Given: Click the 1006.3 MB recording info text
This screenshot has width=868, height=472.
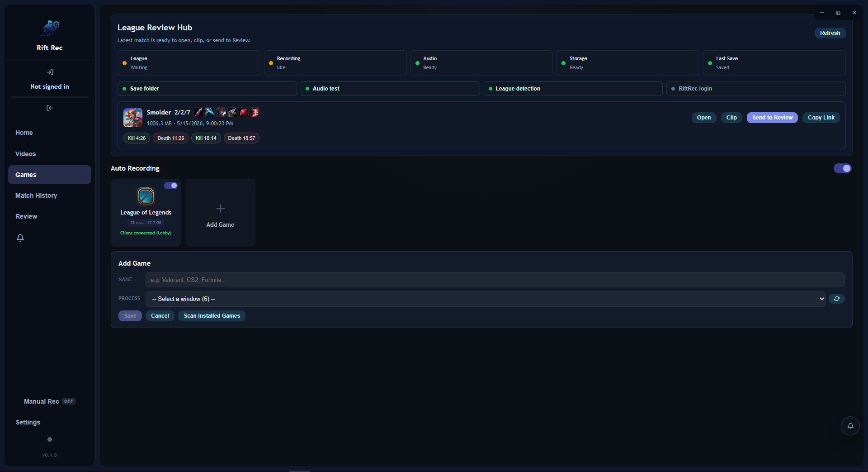Looking at the screenshot, I should (x=190, y=124).
